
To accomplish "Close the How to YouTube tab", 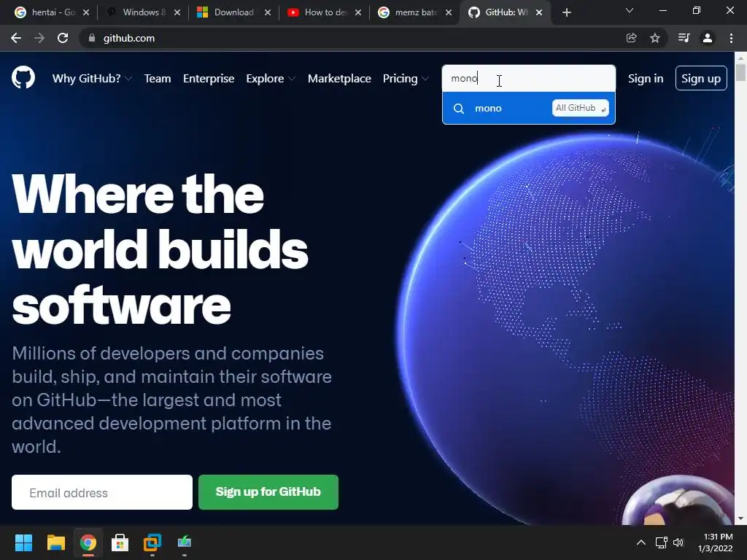I will click(x=358, y=12).
